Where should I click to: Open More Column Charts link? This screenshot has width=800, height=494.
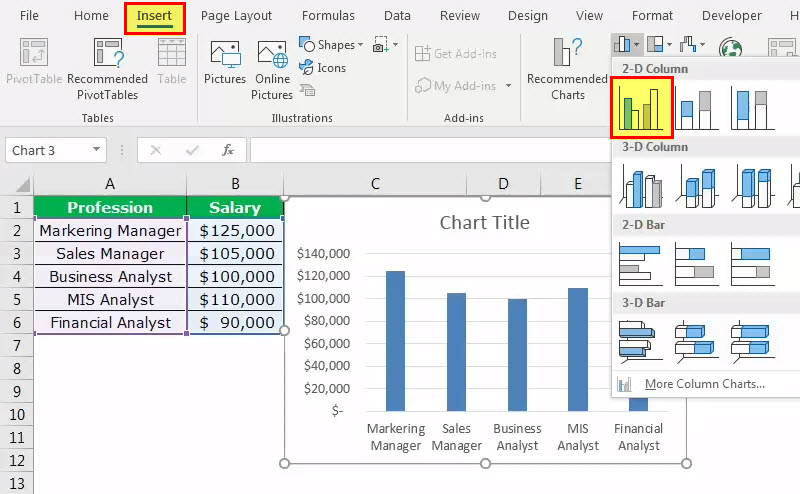704,384
